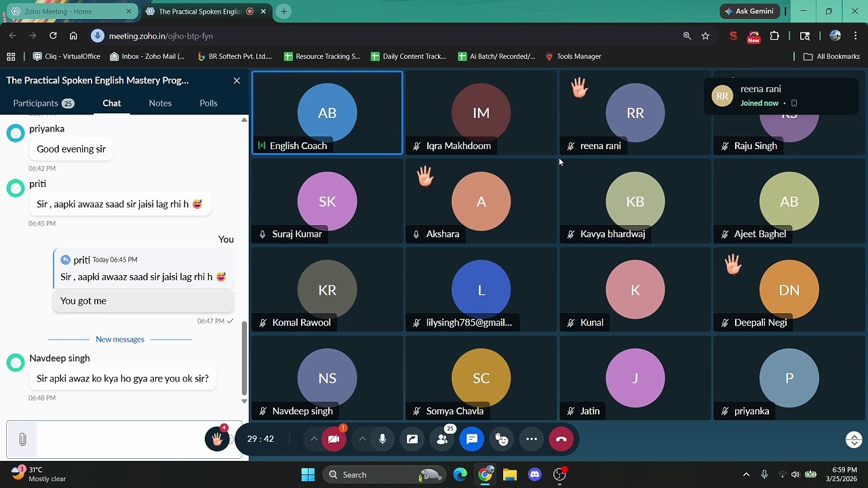Open the Polls tab

[x=208, y=103]
